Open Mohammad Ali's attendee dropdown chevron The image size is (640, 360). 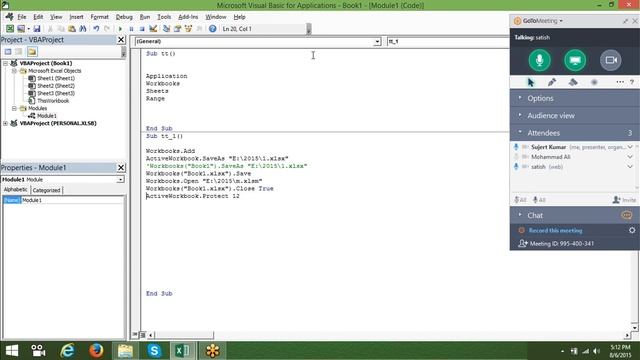point(630,157)
